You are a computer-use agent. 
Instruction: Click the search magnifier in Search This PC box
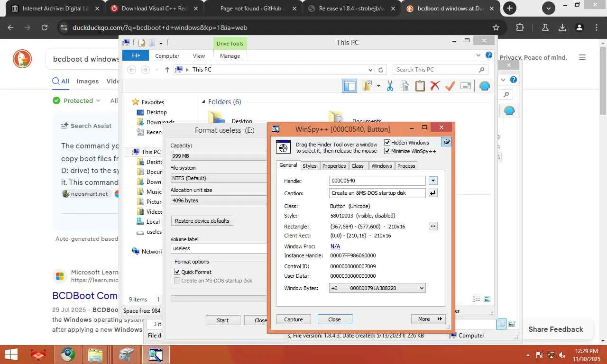point(482,70)
